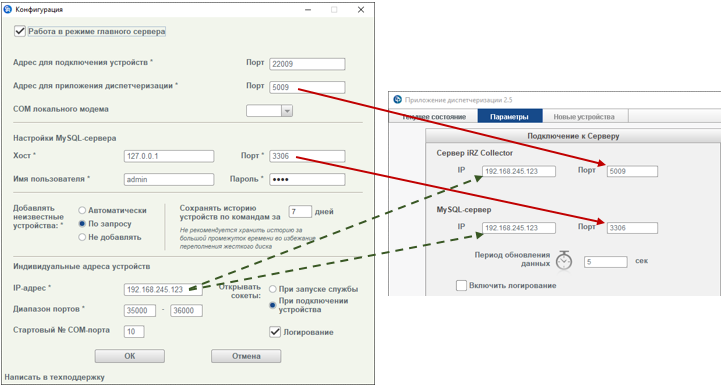The image size is (723, 386).
Task: Click the Стартовый № COM-порта field
Action: pyautogui.click(x=134, y=331)
